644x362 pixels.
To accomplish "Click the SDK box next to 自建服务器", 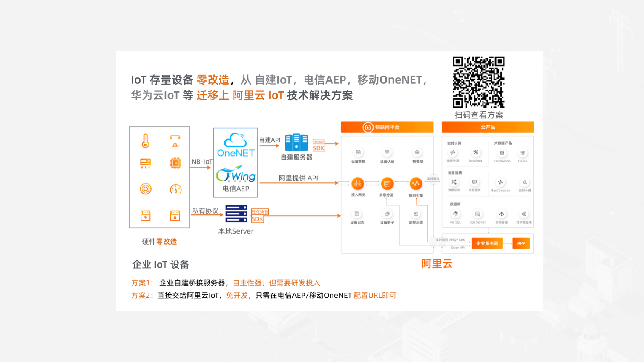I will coord(319,148).
